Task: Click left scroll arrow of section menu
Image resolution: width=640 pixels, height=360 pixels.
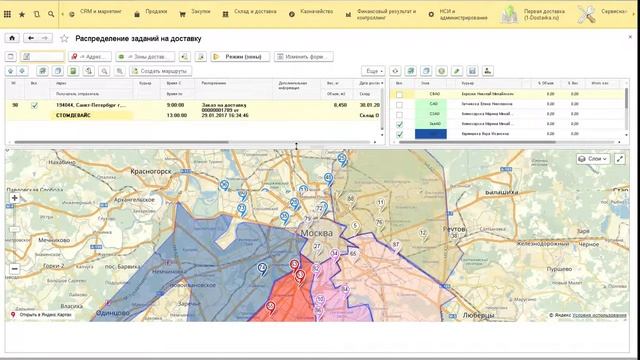Action: point(62,14)
